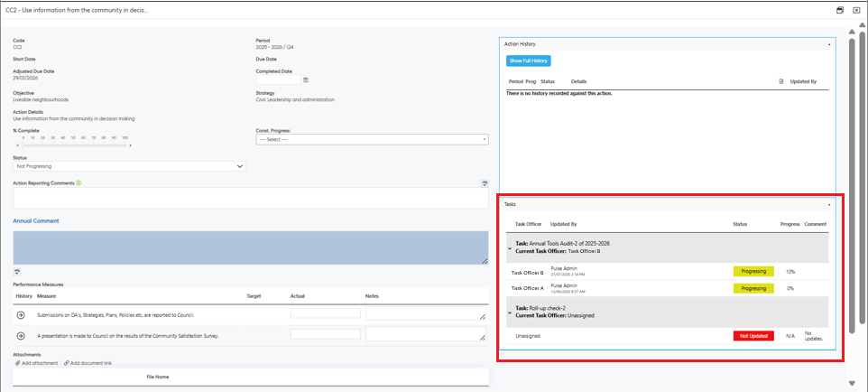The width and height of the screenshot is (868, 392).
Task: Click the % Complete slider track
Action: (x=74, y=145)
